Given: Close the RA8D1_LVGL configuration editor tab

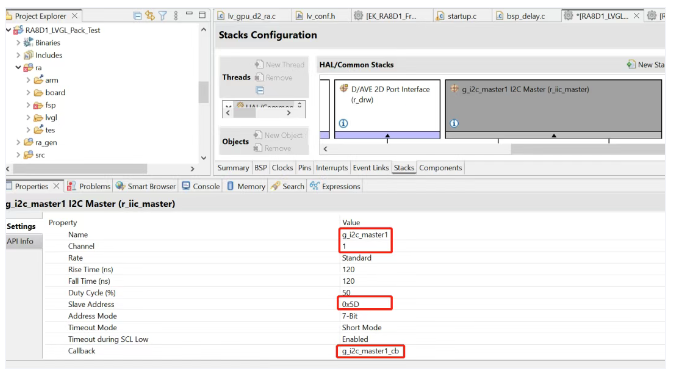Looking at the screenshot, I should click(637, 16).
